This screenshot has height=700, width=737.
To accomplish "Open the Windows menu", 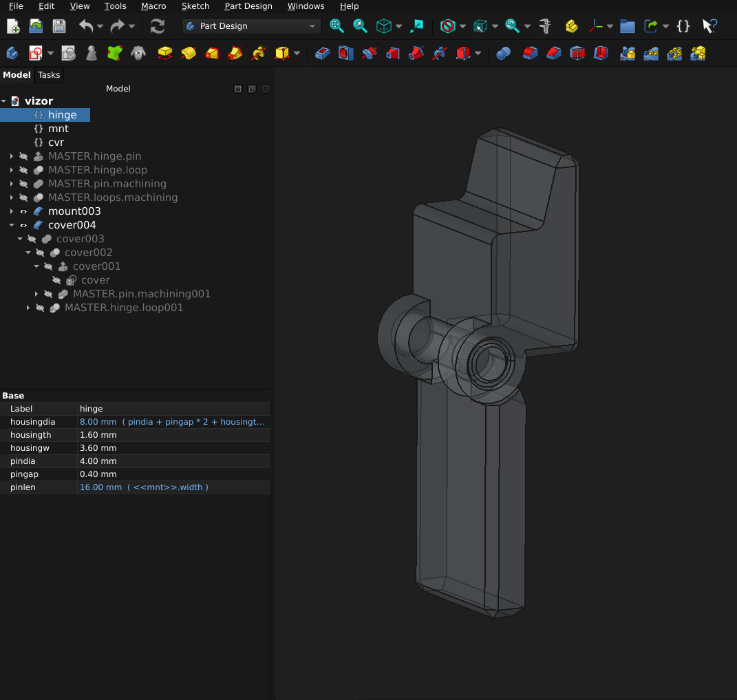I will (306, 6).
